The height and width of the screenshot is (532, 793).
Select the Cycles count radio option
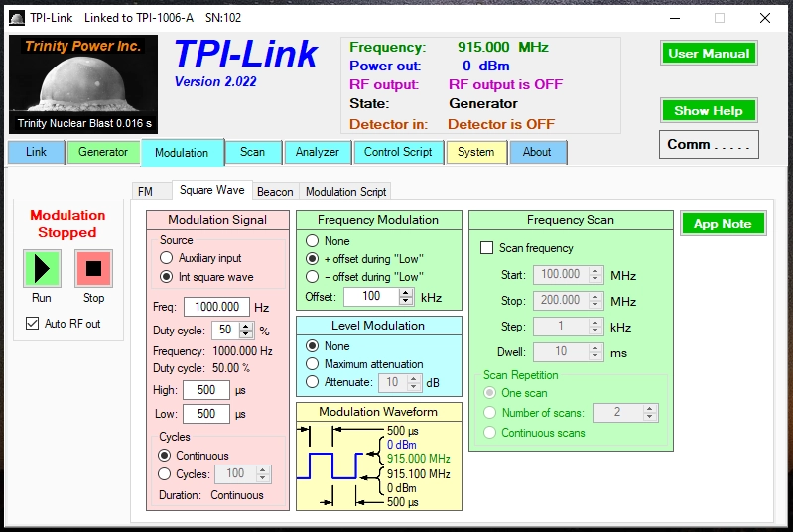[x=164, y=474]
